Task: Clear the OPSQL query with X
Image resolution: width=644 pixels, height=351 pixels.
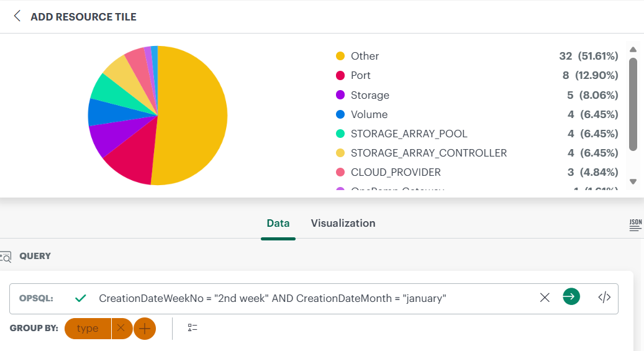Action: (x=545, y=298)
